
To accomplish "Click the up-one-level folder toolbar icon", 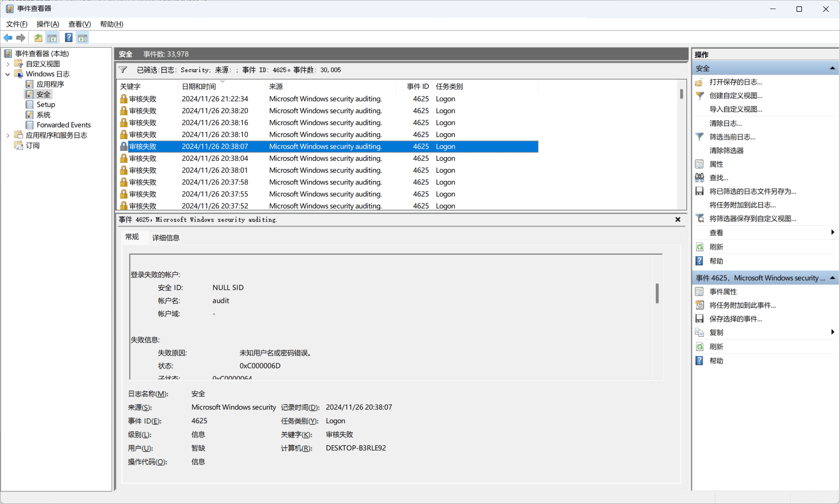I will pos(39,38).
